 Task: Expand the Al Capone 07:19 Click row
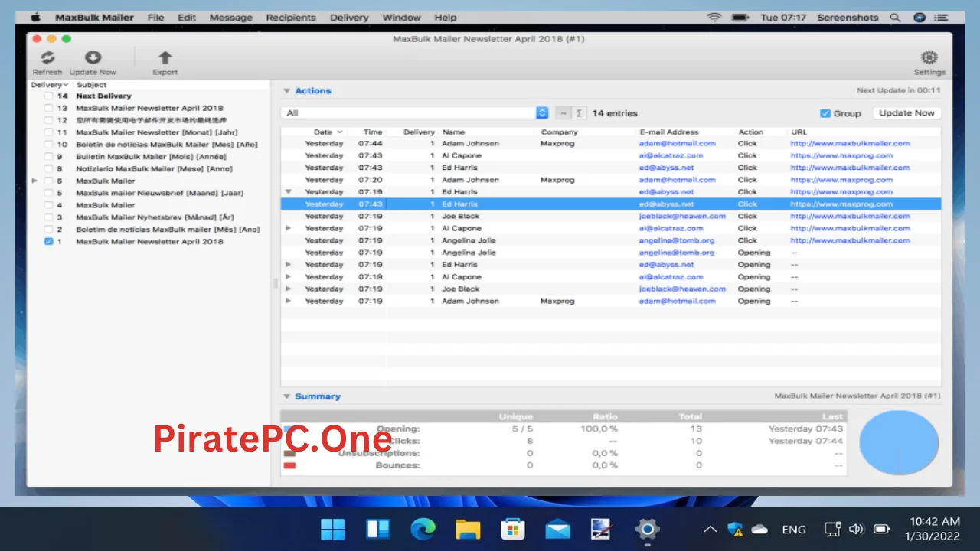point(289,228)
